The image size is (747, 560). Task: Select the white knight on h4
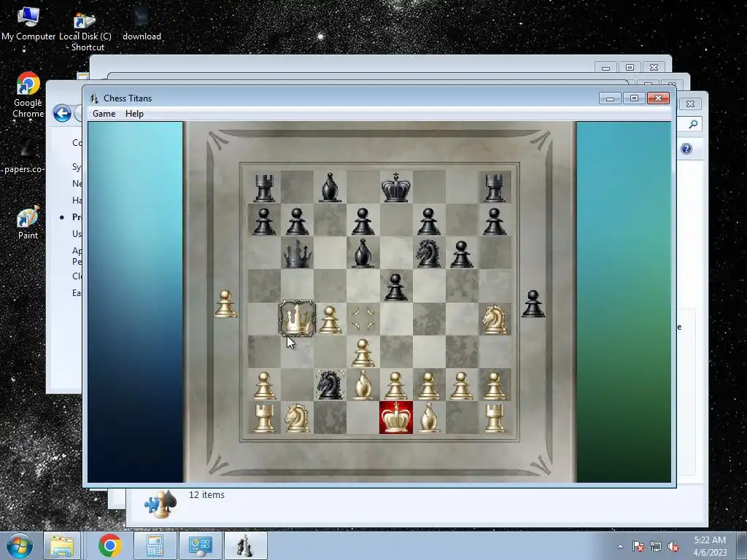tap(495, 319)
